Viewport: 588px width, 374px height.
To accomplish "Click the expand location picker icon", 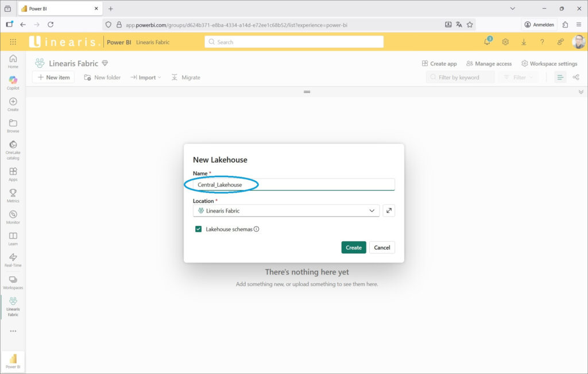I will click(389, 211).
